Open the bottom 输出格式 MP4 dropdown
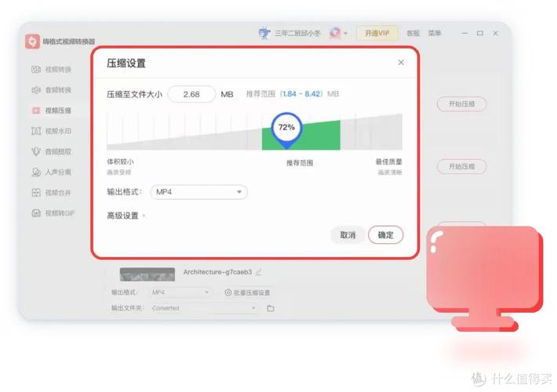Image resolution: width=557 pixels, height=392 pixels. tap(180, 292)
